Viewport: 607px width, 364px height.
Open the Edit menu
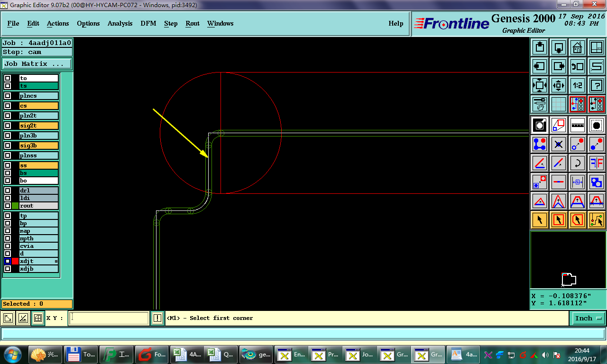pyautogui.click(x=33, y=23)
